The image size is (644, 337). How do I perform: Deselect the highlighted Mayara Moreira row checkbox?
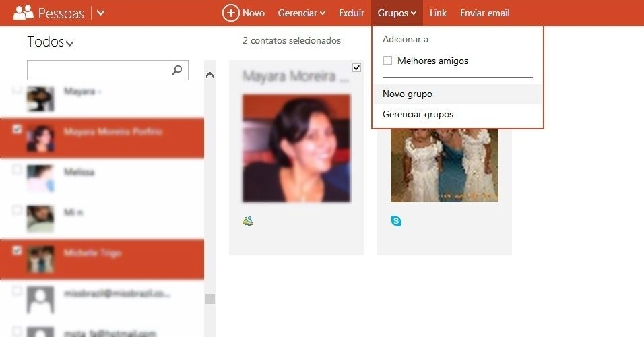[x=17, y=129]
